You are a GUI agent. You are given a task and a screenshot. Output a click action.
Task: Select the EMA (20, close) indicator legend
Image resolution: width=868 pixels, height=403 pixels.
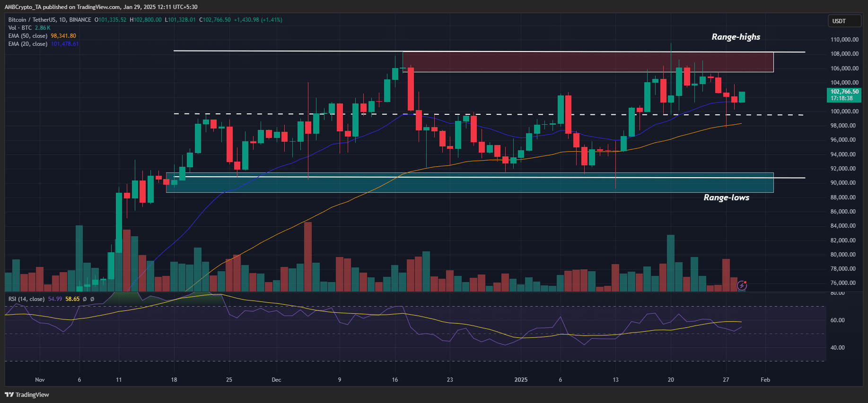28,44
